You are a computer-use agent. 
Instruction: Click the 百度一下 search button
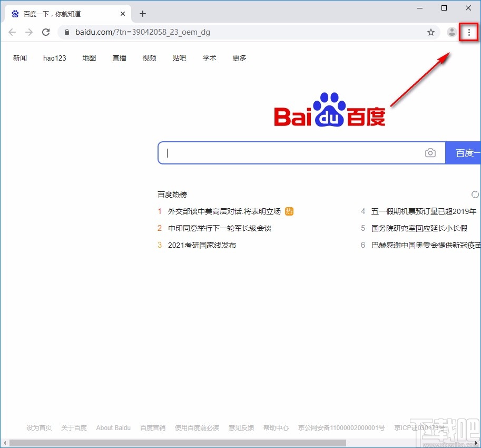(466, 153)
